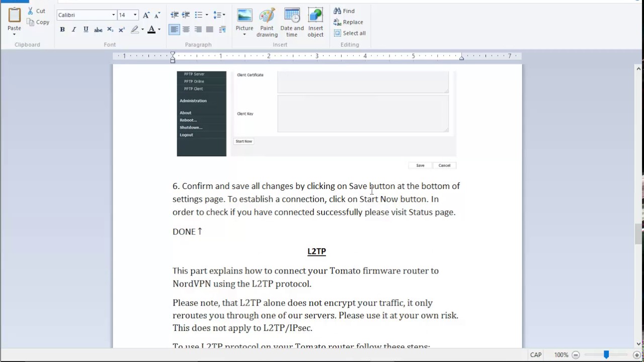
Task: Cut the selected text
Action: 36,11
